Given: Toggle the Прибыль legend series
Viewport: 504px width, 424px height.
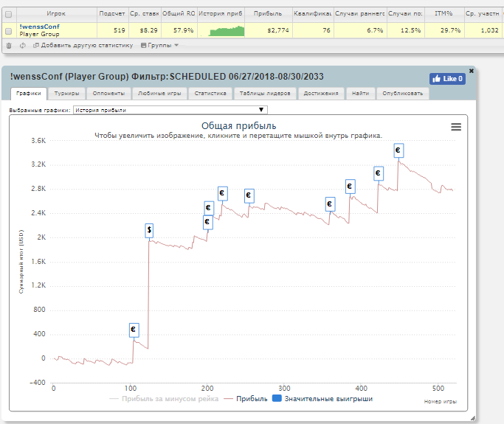Looking at the screenshot, I should (x=246, y=399).
